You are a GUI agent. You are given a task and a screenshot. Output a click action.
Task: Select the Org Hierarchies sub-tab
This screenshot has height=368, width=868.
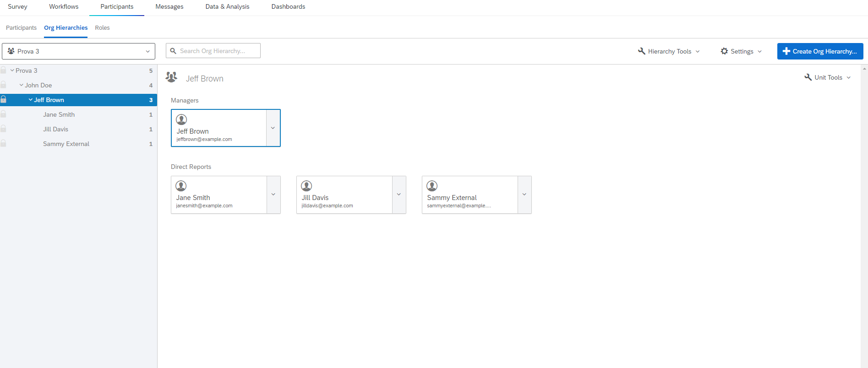click(x=66, y=28)
